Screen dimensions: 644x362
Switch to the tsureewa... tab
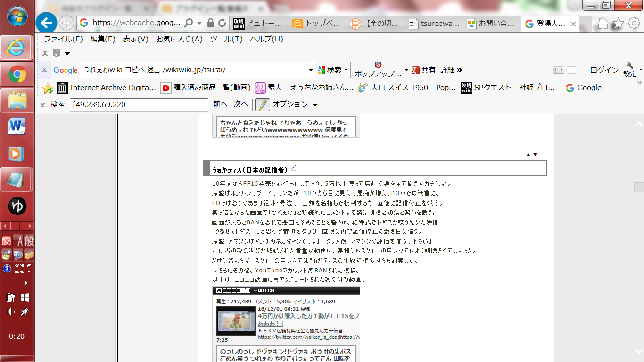(x=434, y=24)
